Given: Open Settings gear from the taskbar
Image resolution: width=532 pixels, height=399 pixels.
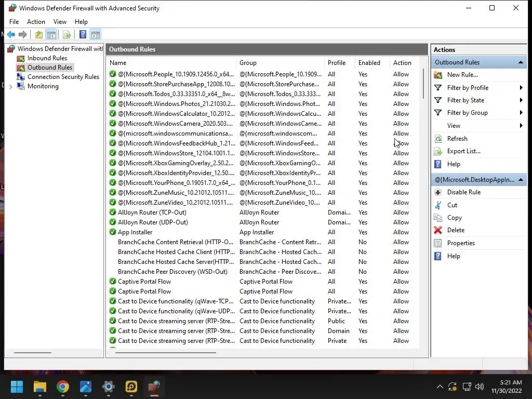Looking at the screenshot, I should coord(109,387).
